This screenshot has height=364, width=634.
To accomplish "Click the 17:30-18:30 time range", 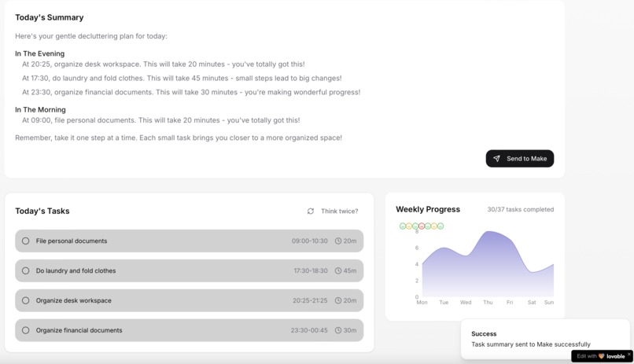I will (x=311, y=270).
